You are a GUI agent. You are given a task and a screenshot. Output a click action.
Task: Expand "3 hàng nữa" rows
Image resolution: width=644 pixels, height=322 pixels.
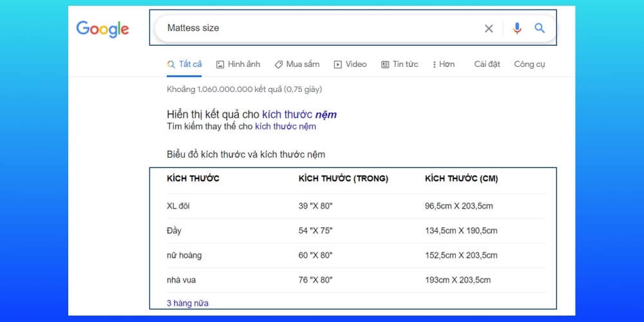click(x=187, y=303)
